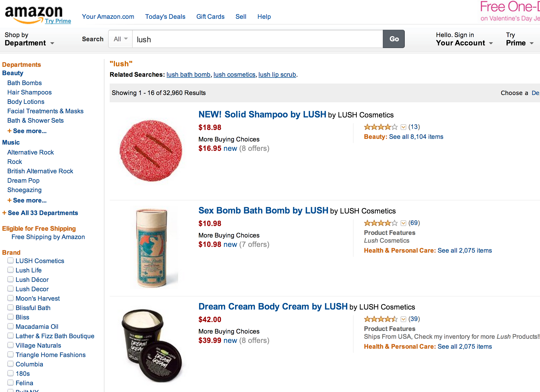Viewport: 540px width, 392px height.
Task: Open the Sex Bomb rating popup arrow
Action: 403,223
